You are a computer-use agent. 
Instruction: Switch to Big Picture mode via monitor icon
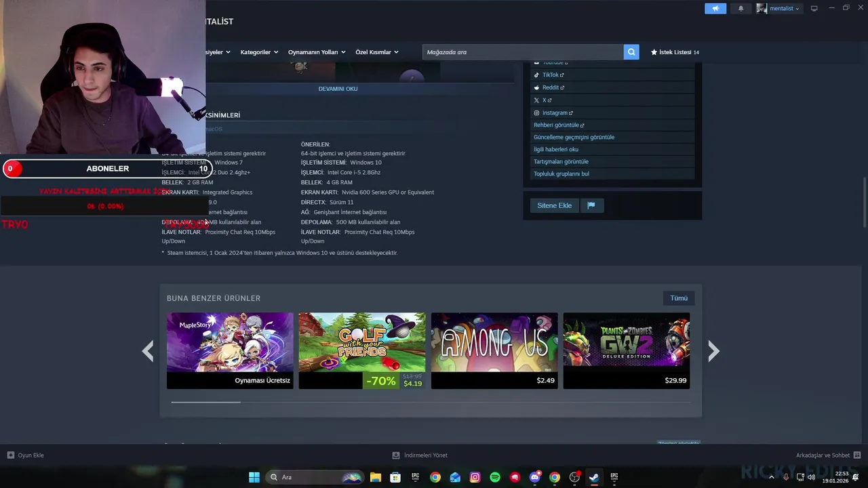click(814, 8)
